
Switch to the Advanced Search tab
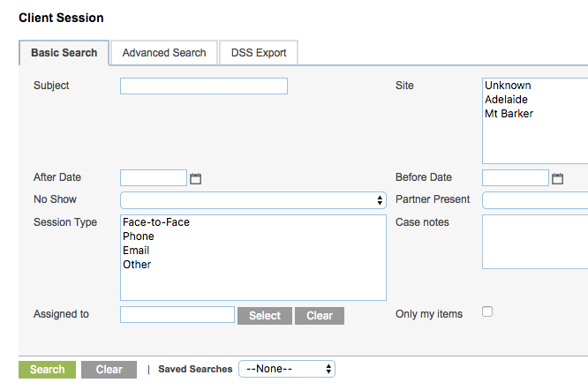(x=164, y=53)
